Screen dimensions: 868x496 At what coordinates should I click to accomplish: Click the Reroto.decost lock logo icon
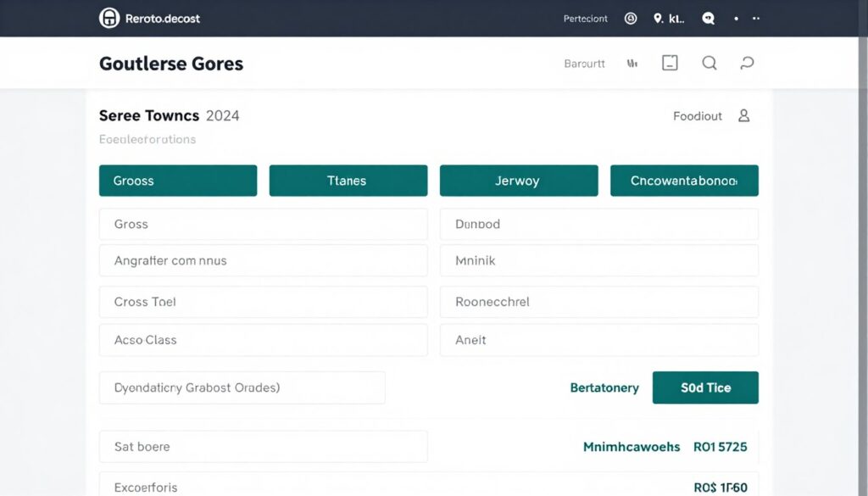coord(109,18)
